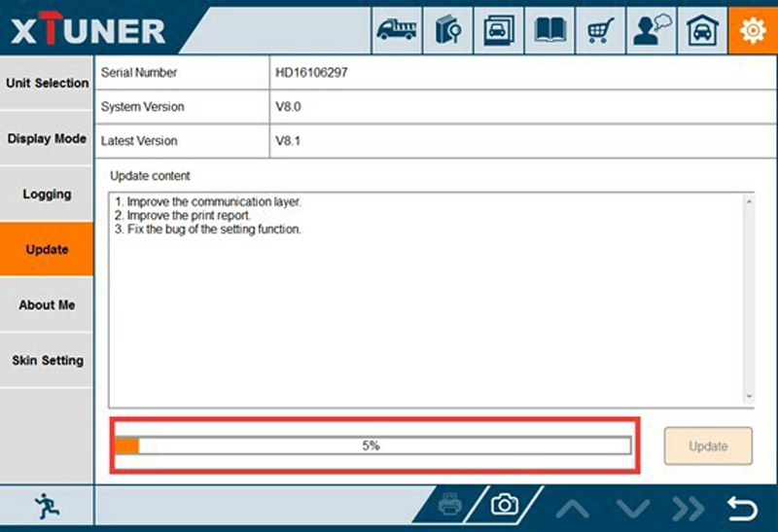
Task: Click the update content scrollbar down arrow
Action: click(x=749, y=397)
